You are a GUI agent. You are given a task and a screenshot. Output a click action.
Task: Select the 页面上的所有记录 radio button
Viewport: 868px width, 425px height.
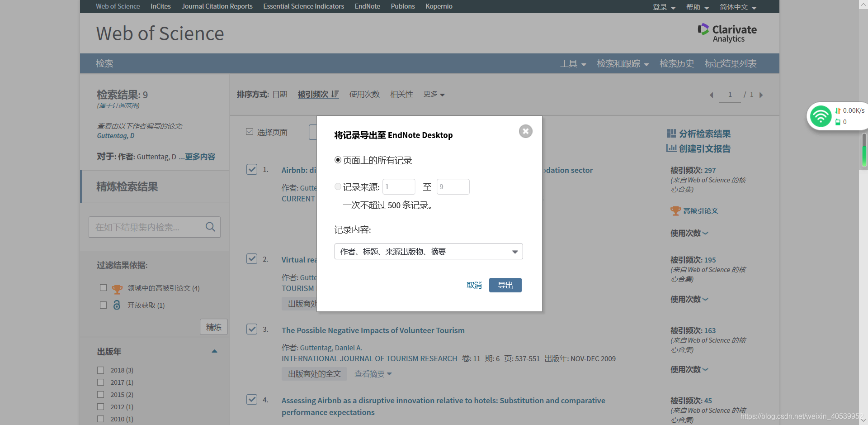click(x=338, y=160)
